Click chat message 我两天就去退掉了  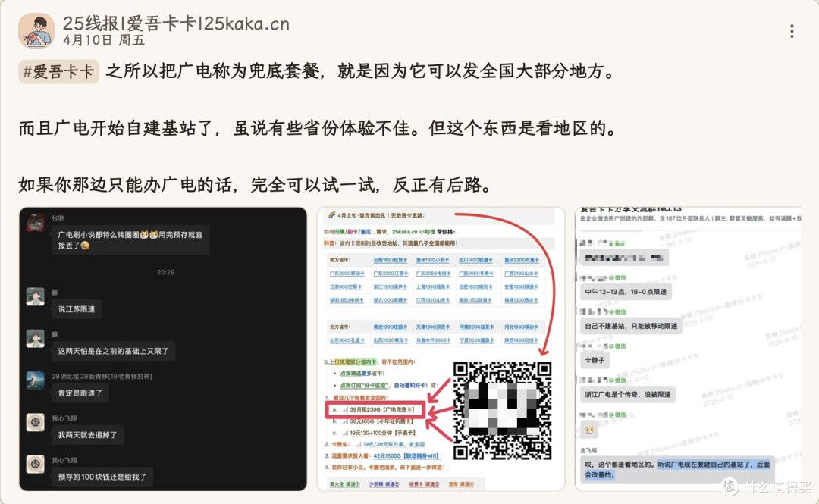87,434
